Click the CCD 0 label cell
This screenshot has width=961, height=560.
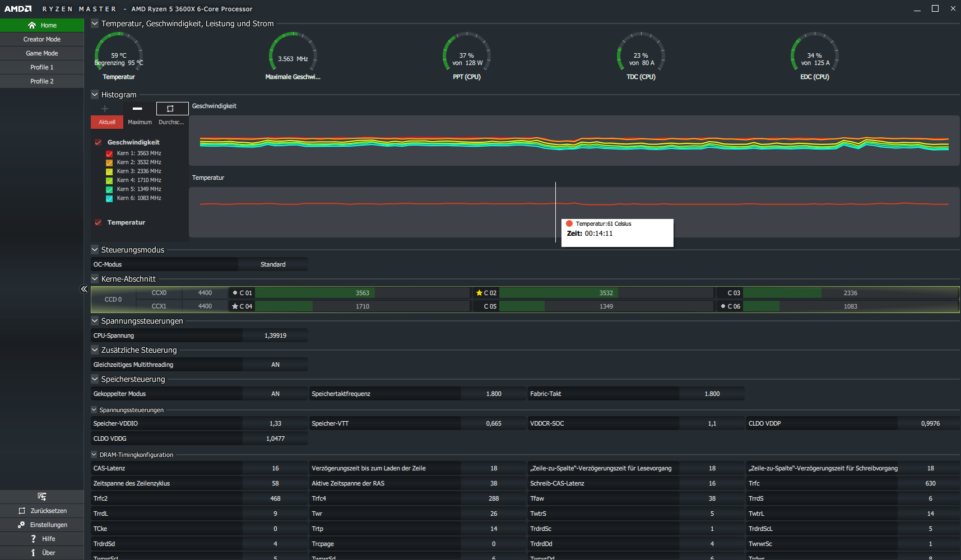pos(113,300)
